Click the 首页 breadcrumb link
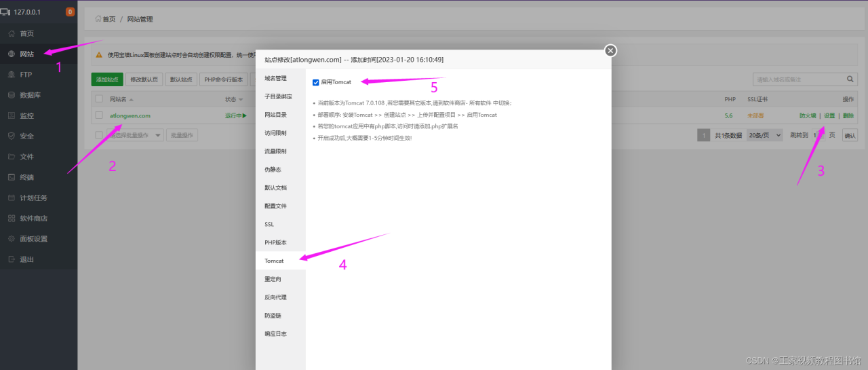This screenshot has width=868, height=370. pyautogui.click(x=108, y=19)
